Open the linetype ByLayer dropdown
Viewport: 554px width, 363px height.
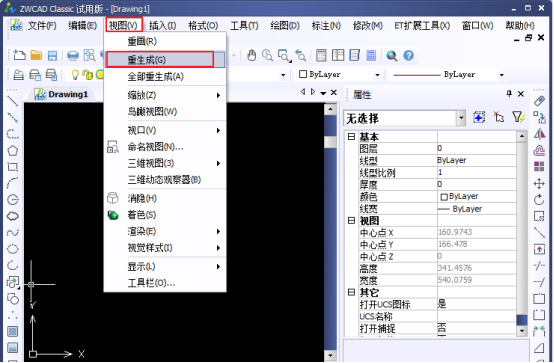[501, 75]
